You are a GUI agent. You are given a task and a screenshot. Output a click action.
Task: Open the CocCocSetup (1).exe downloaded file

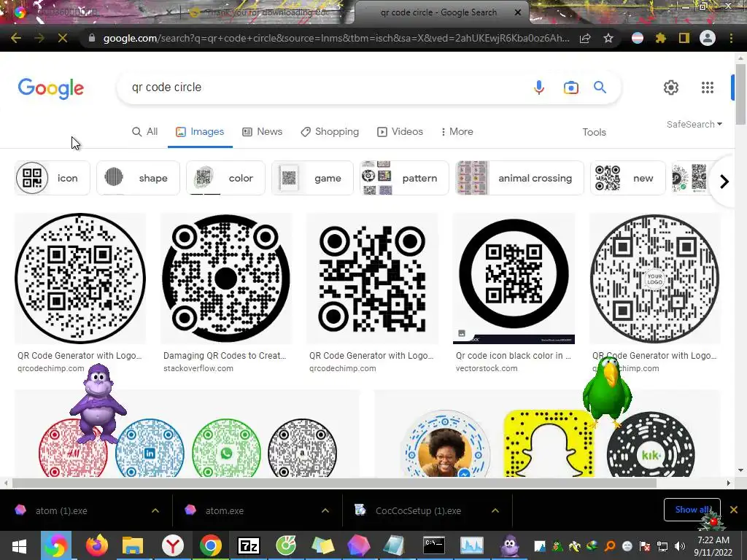pyautogui.click(x=418, y=510)
